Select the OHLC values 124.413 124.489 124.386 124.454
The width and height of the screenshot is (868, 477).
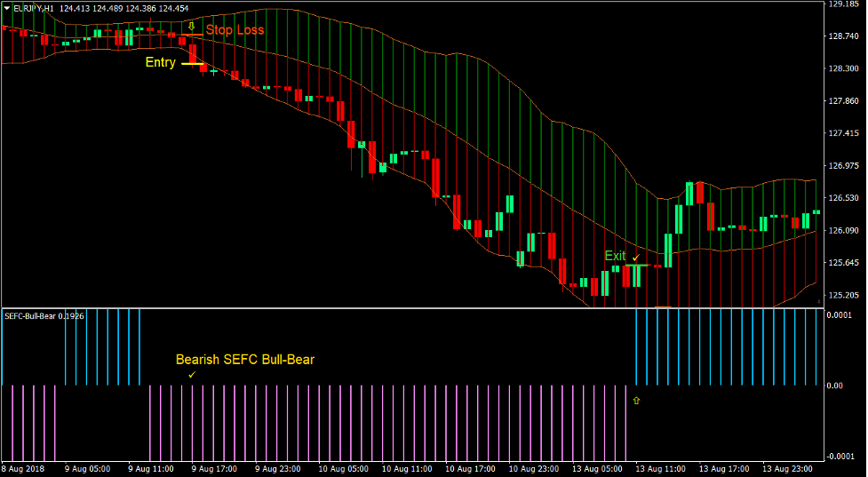click(x=124, y=8)
